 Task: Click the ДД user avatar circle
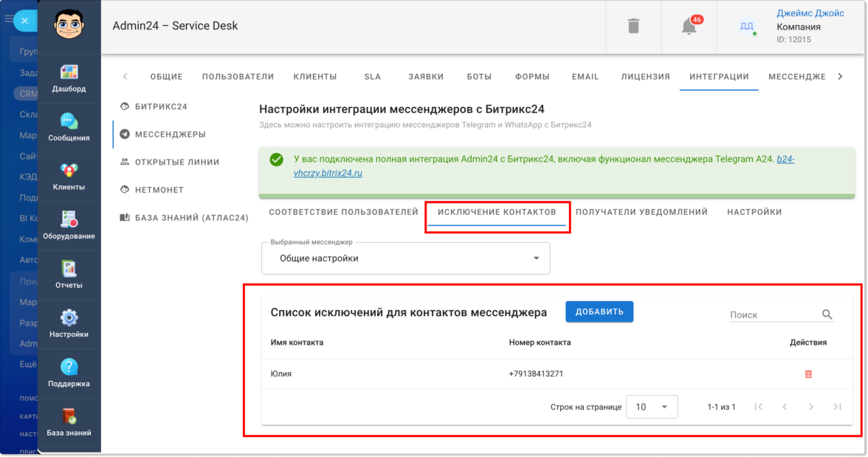[x=747, y=26]
